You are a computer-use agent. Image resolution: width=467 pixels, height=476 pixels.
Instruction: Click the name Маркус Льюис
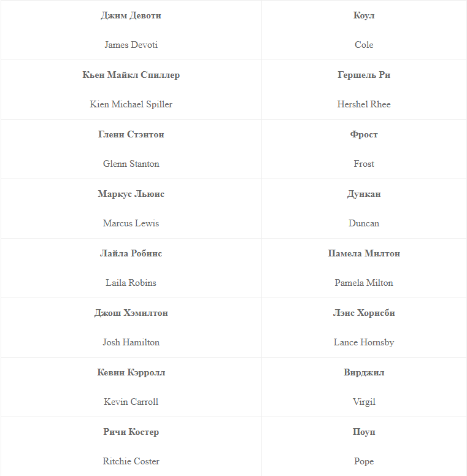131,194
